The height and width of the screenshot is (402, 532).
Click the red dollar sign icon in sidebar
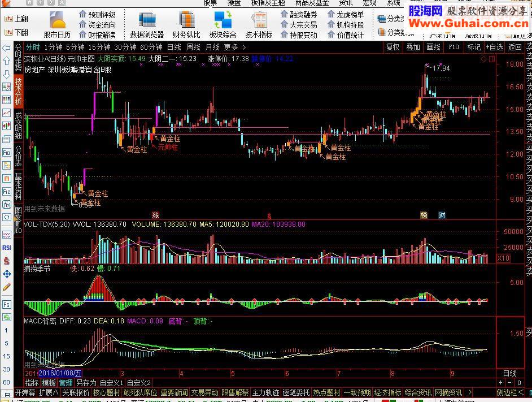pyautogui.click(x=6, y=261)
